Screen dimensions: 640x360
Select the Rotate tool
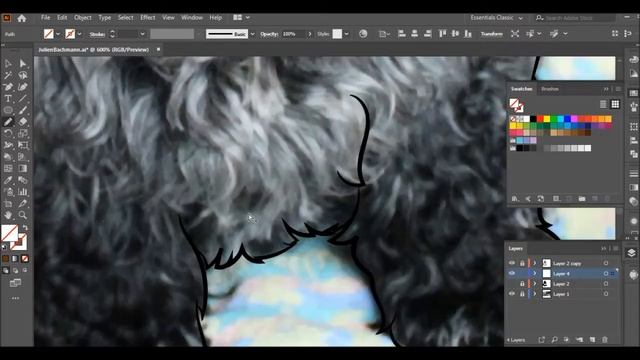click(x=8, y=133)
